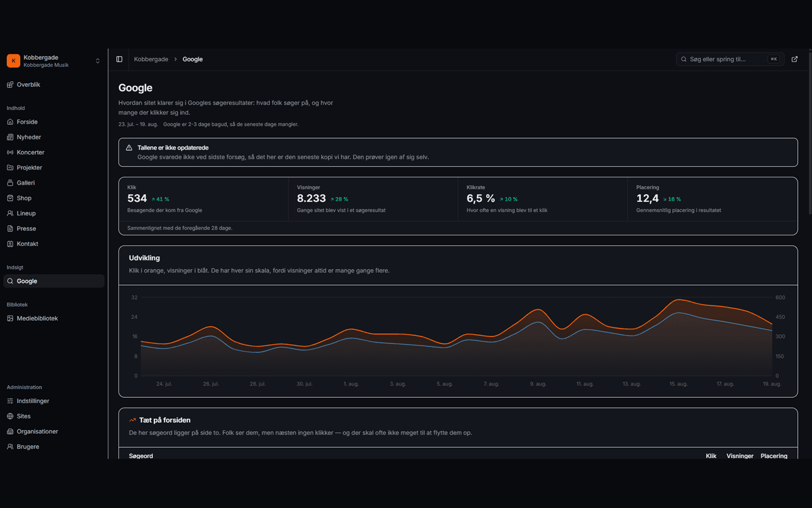Click the Projekter folder icon
This screenshot has height=508, width=812.
click(10, 168)
